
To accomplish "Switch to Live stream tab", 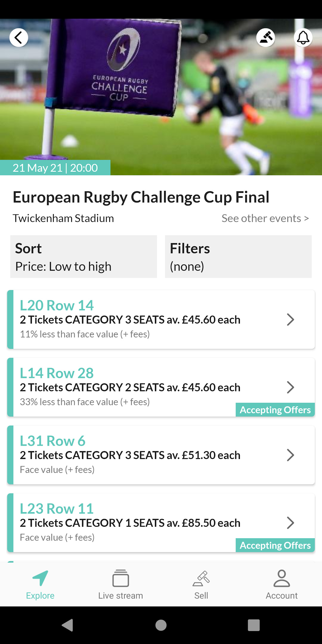I will click(x=121, y=584).
